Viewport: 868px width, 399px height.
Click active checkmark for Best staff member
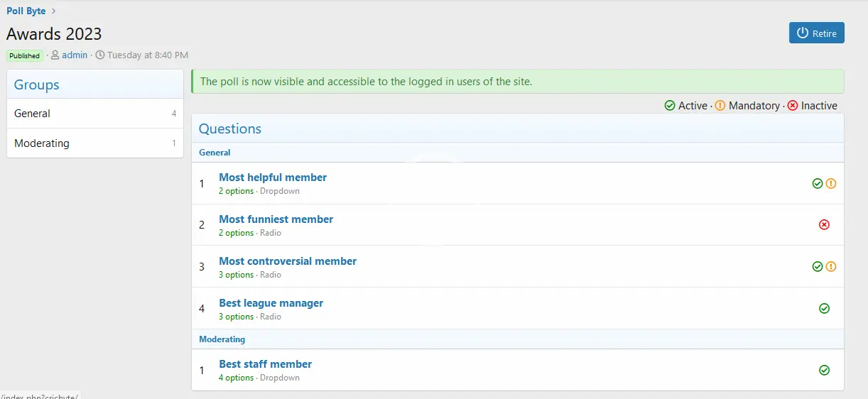tap(824, 370)
